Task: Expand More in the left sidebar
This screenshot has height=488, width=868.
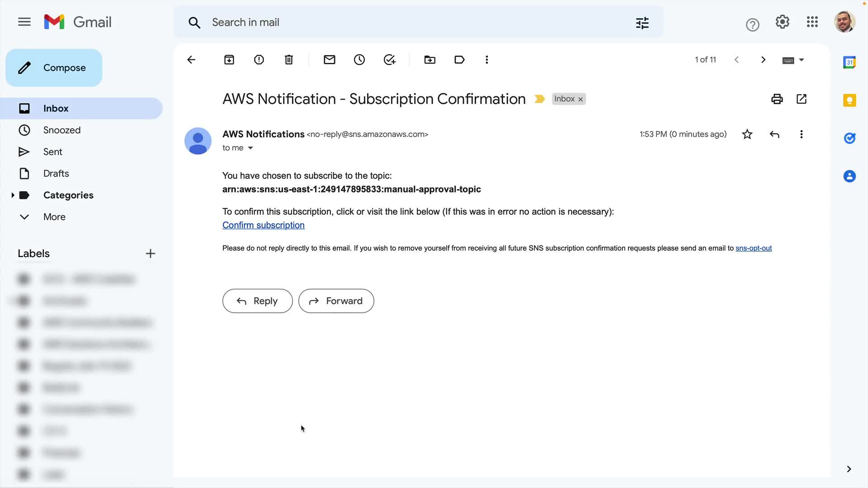Action: click(54, 217)
